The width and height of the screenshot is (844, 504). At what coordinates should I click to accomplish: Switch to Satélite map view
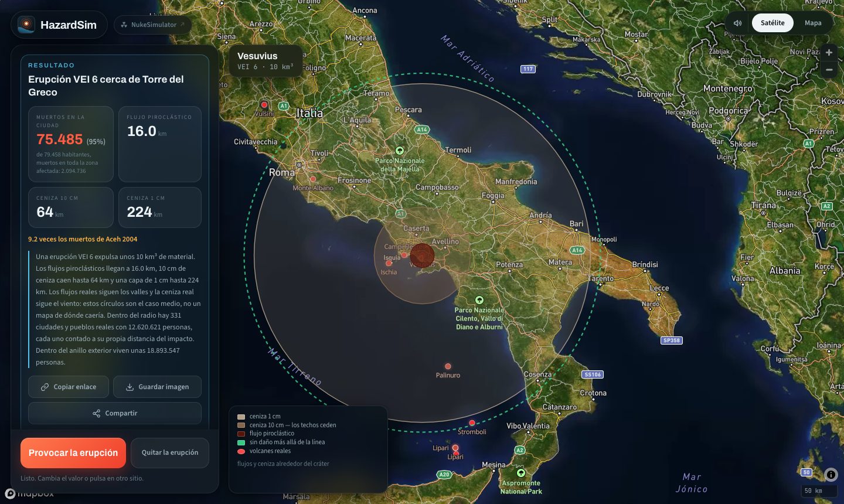pos(772,23)
